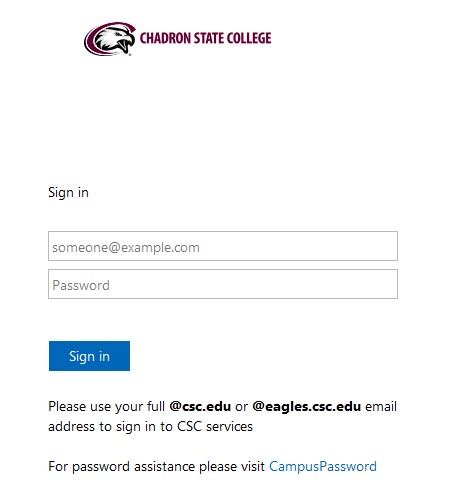460x494 pixels.
Task: Click the right end of the email field
Action: (x=388, y=246)
